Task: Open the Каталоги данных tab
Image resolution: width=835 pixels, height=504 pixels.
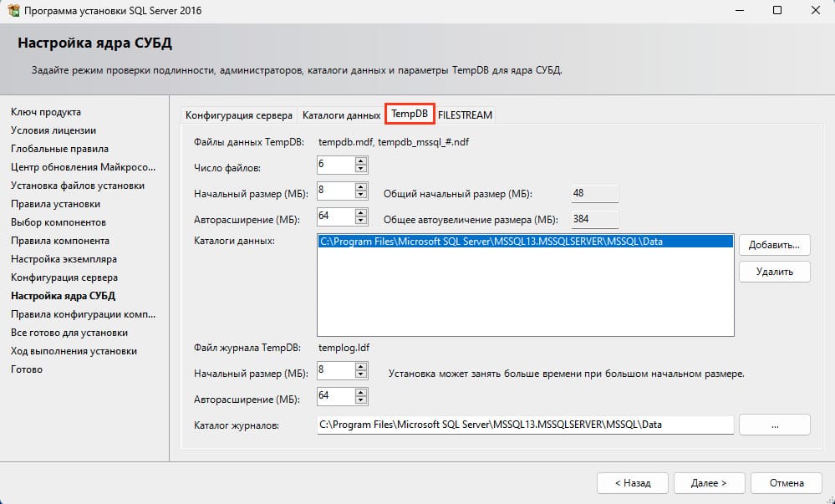Action: [x=341, y=115]
